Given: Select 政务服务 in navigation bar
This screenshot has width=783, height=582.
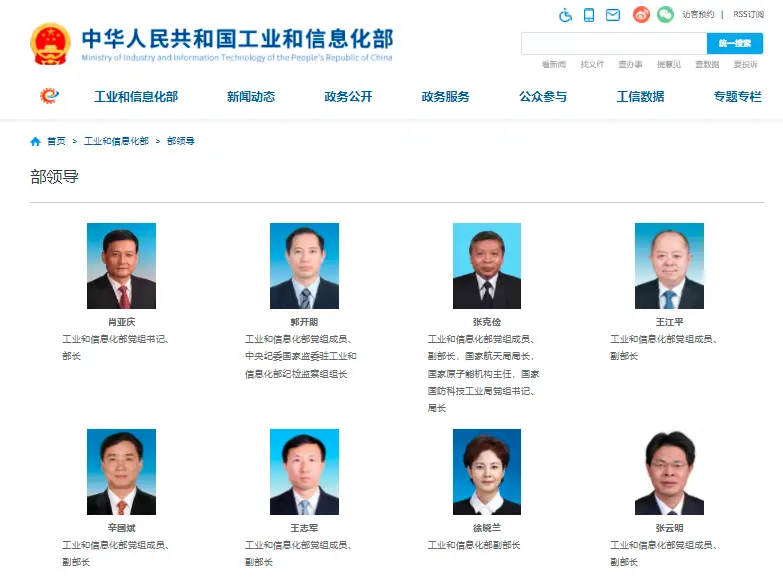Looking at the screenshot, I should click(445, 96).
